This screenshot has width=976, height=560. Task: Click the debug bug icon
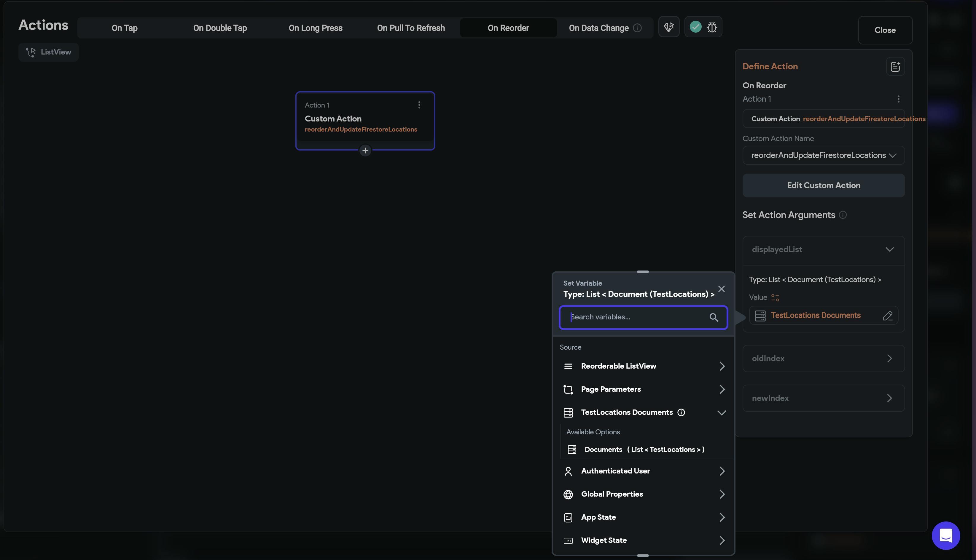(711, 27)
